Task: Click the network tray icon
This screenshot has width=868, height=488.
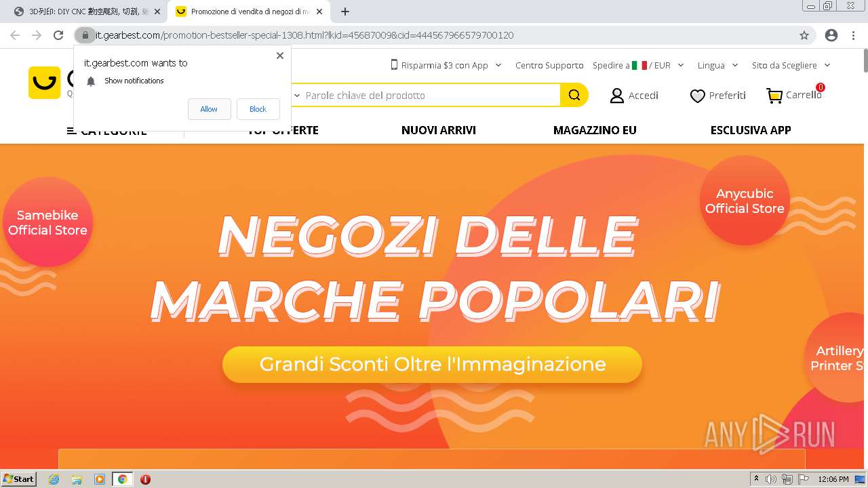Action: [x=787, y=479]
